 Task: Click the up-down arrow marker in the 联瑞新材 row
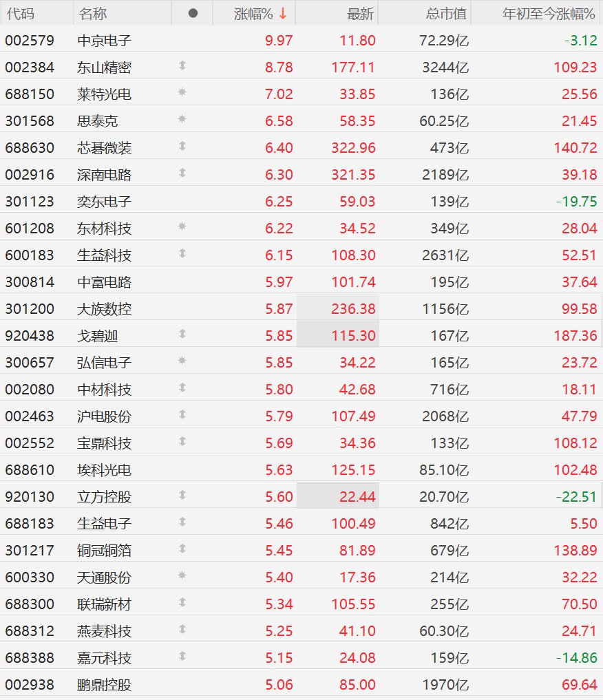tap(182, 603)
